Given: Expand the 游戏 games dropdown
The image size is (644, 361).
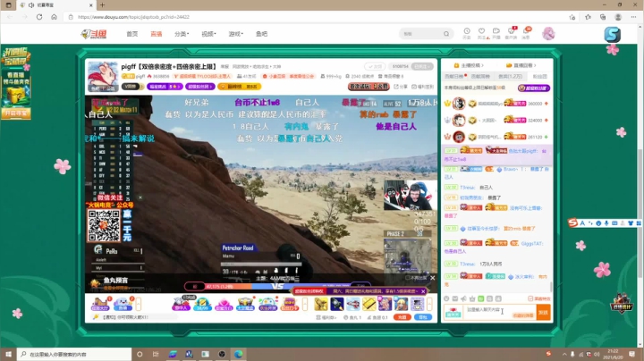Looking at the screenshot, I should 236,34.
